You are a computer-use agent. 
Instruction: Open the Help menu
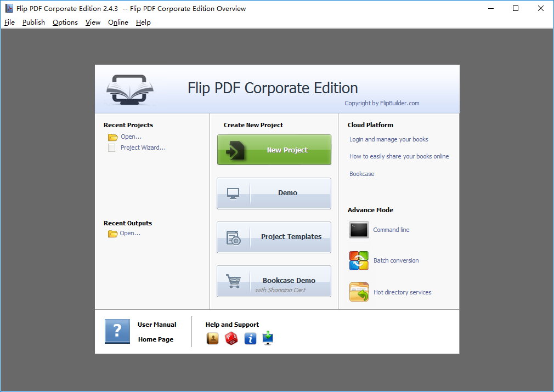(143, 22)
